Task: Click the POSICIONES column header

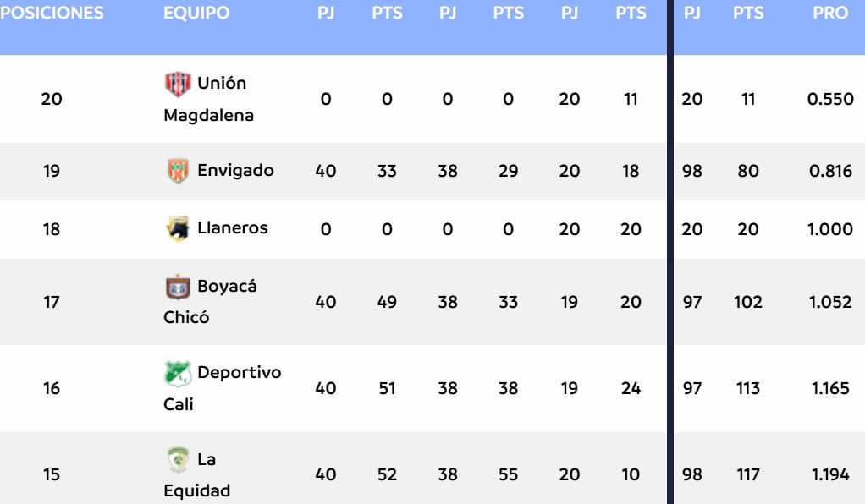Action: [52, 14]
